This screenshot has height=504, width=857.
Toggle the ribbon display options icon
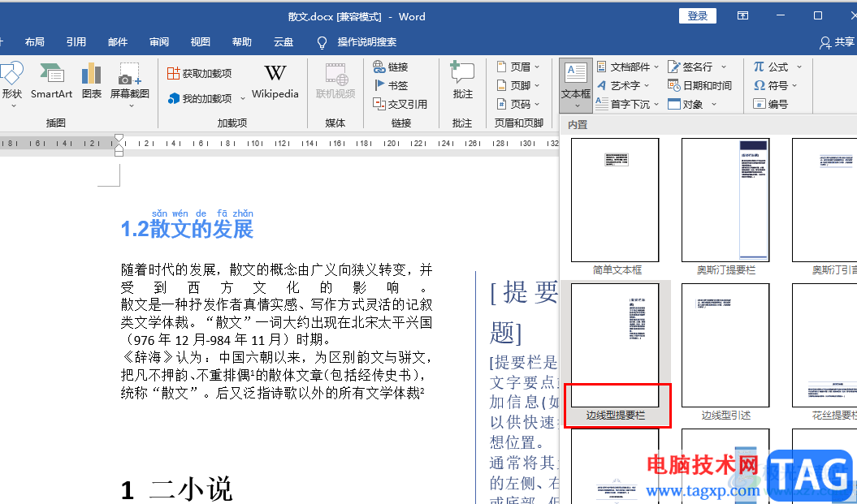pyautogui.click(x=742, y=16)
